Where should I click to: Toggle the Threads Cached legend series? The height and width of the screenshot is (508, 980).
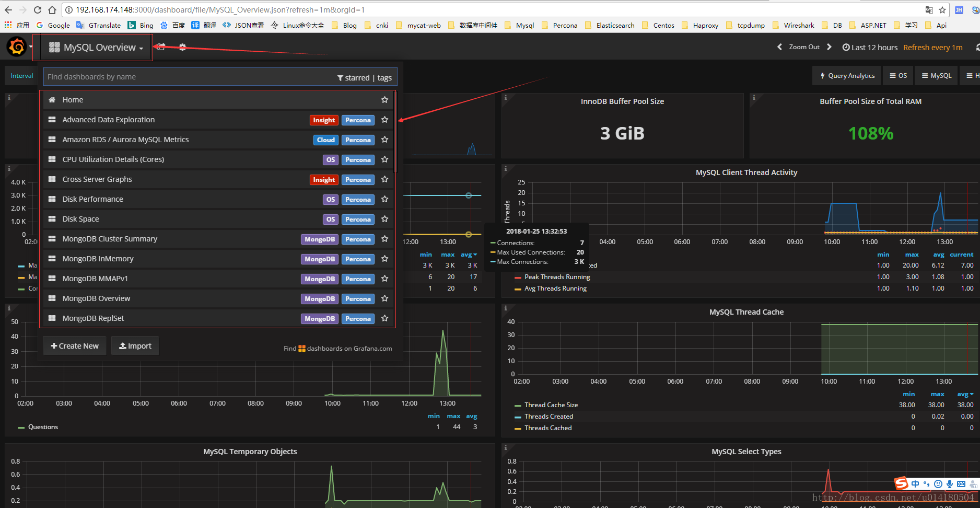(548, 428)
